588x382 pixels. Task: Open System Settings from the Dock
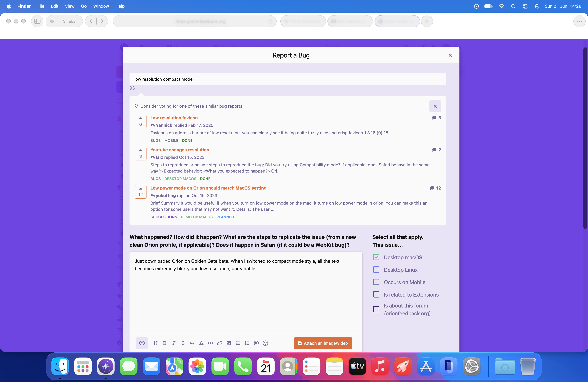pyautogui.click(x=471, y=366)
